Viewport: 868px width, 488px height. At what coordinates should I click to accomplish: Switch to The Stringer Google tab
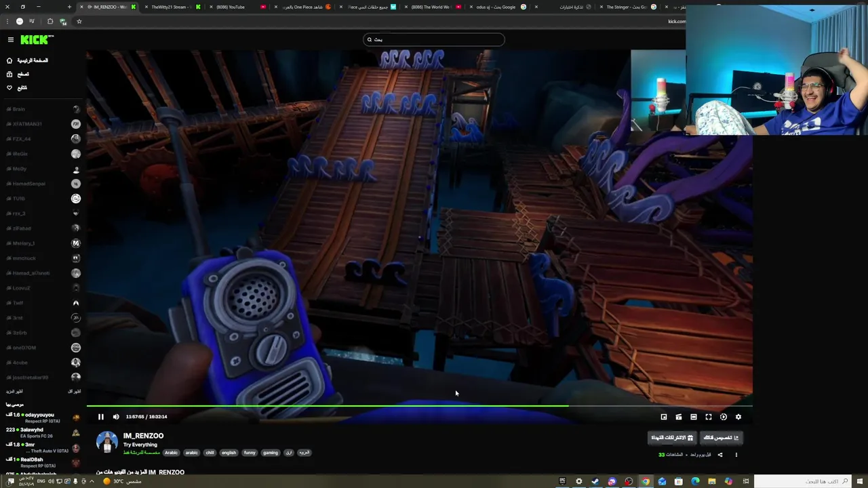click(x=628, y=7)
